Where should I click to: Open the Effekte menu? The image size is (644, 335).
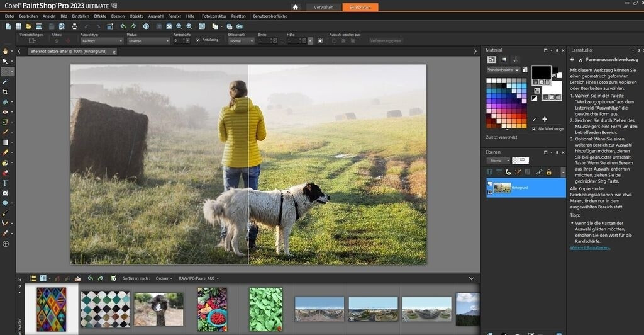point(100,16)
